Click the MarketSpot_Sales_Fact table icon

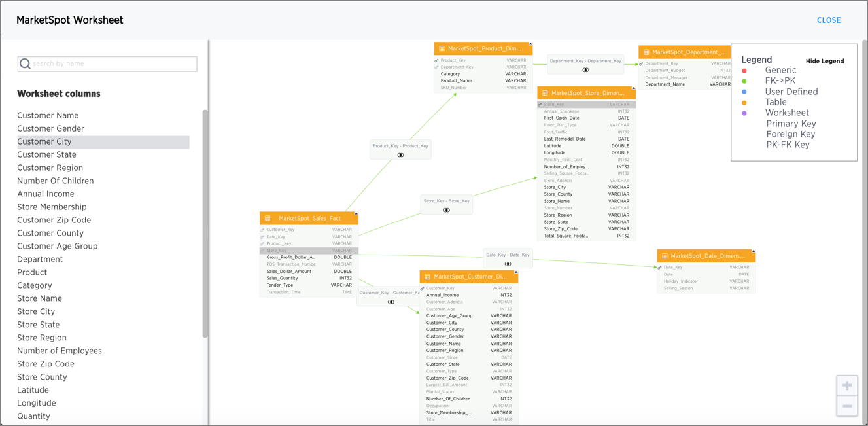point(268,218)
